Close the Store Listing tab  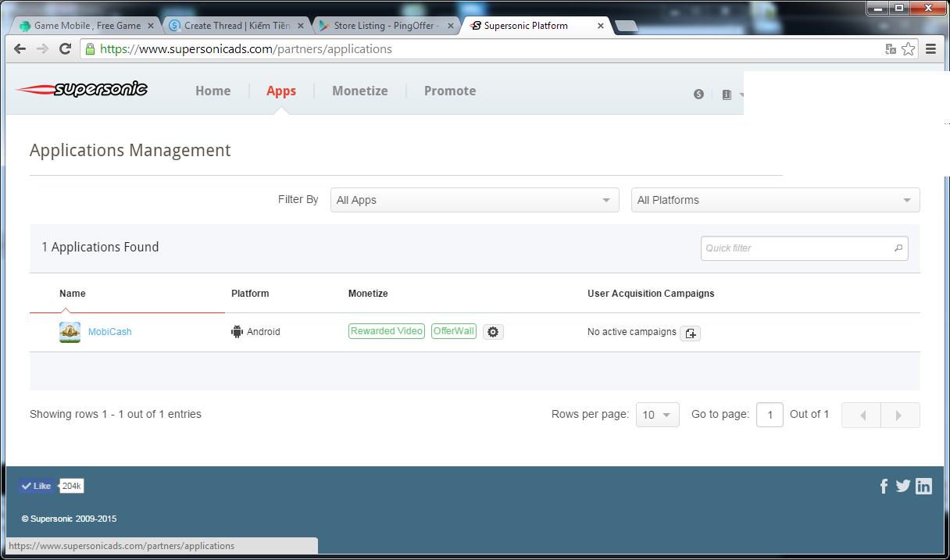point(449,26)
